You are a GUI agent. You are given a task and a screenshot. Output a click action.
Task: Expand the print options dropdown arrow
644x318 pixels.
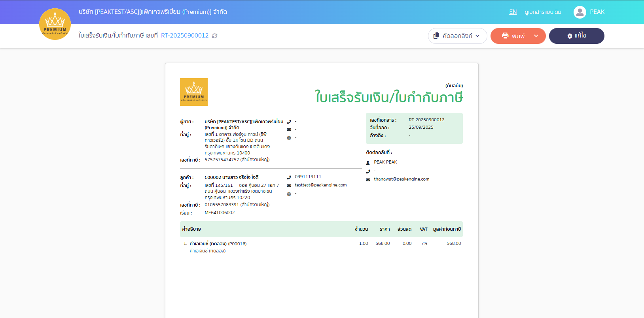tap(536, 36)
